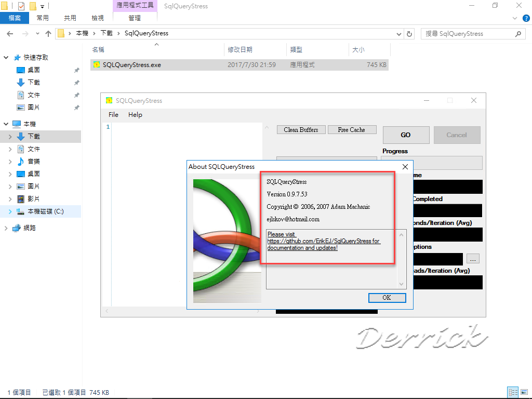The width and height of the screenshot is (532, 399).
Task: Expand the address bar history dropdown
Action: 399,34
